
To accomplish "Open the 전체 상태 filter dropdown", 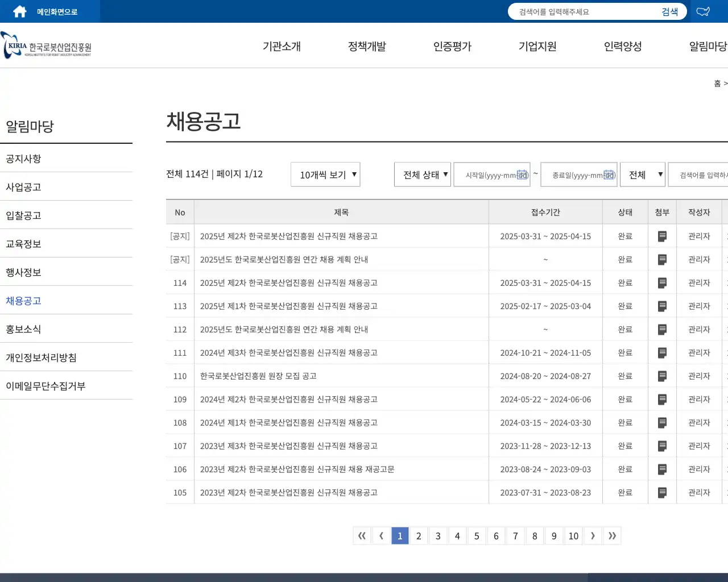I will coord(422,174).
